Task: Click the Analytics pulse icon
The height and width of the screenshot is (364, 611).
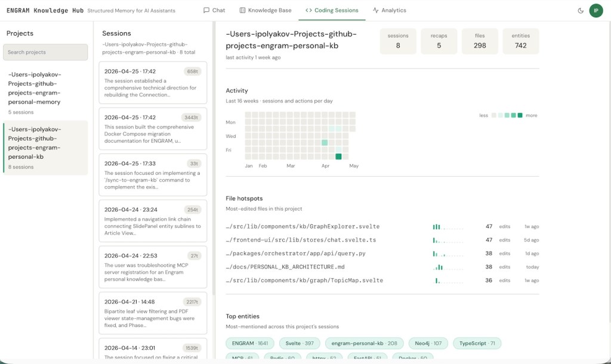Action: tap(376, 10)
